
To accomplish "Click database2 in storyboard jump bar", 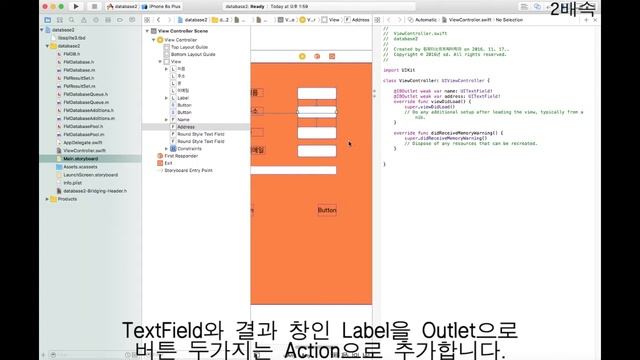I will click(193, 20).
